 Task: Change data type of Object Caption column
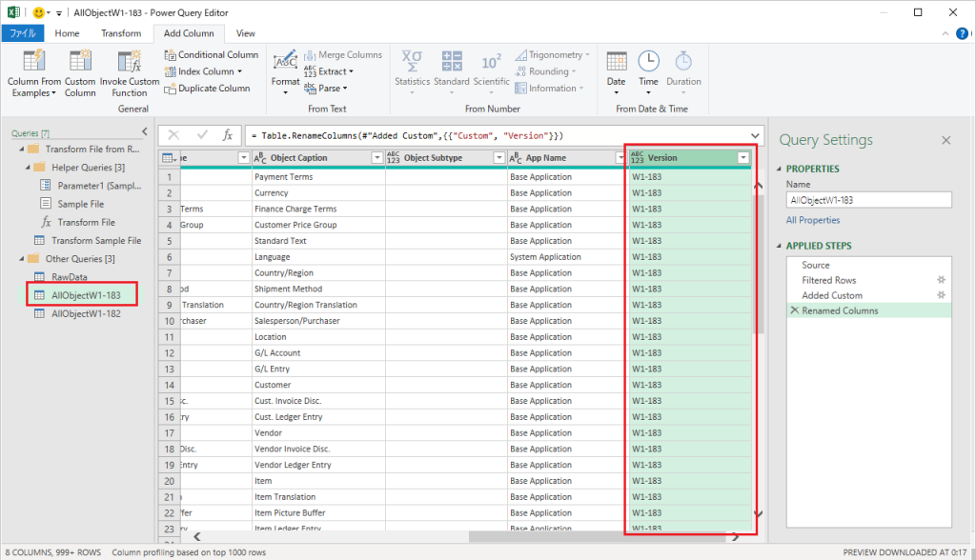tap(260, 158)
